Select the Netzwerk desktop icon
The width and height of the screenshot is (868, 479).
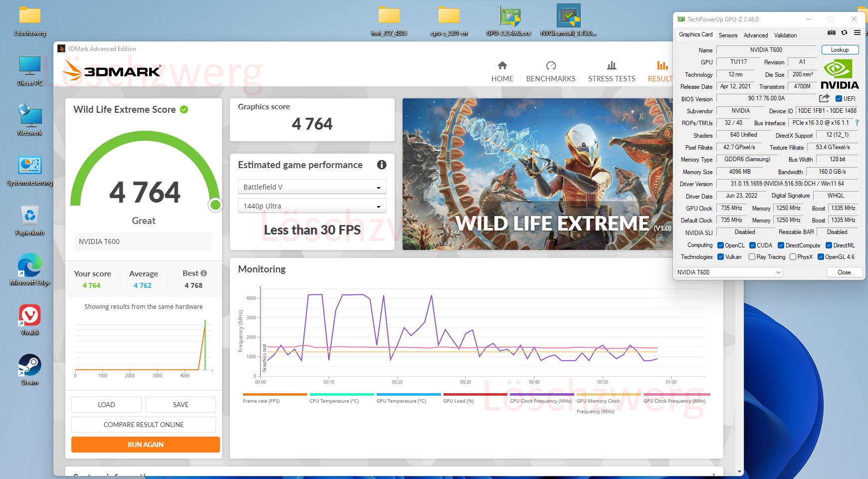click(30, 120)
